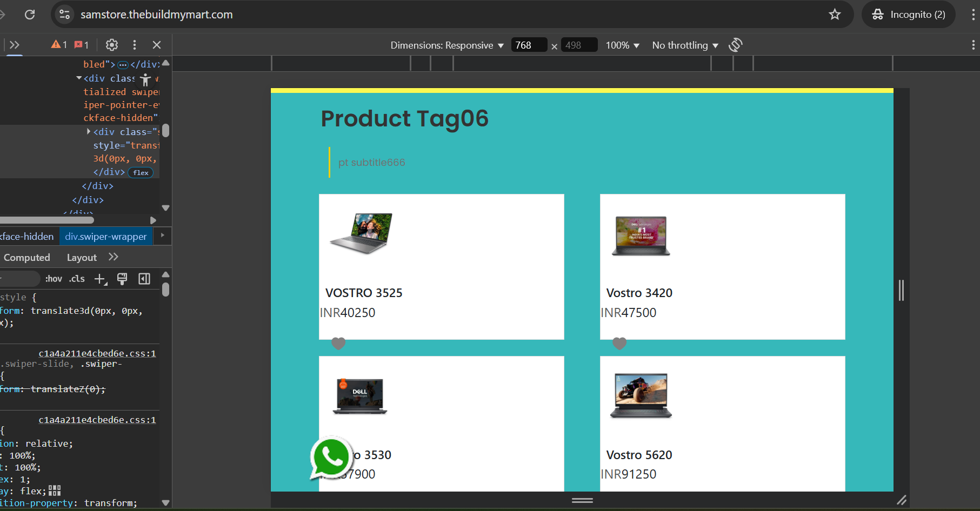This screenshot has height=511, width=980.
Task: Toggle :hov element state panel
Action: [x=54, y=279]
